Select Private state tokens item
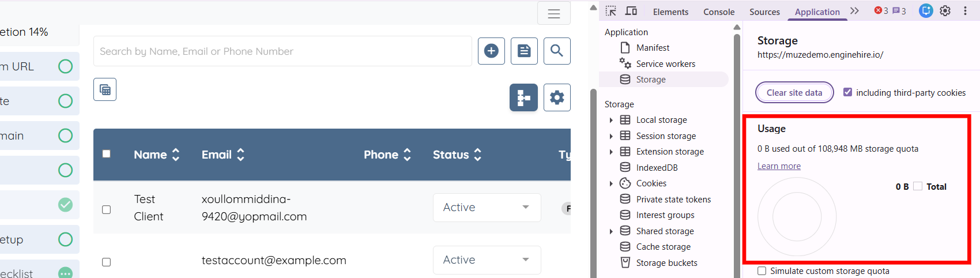This screenshot has width=980, height=278. pos(673,200)
